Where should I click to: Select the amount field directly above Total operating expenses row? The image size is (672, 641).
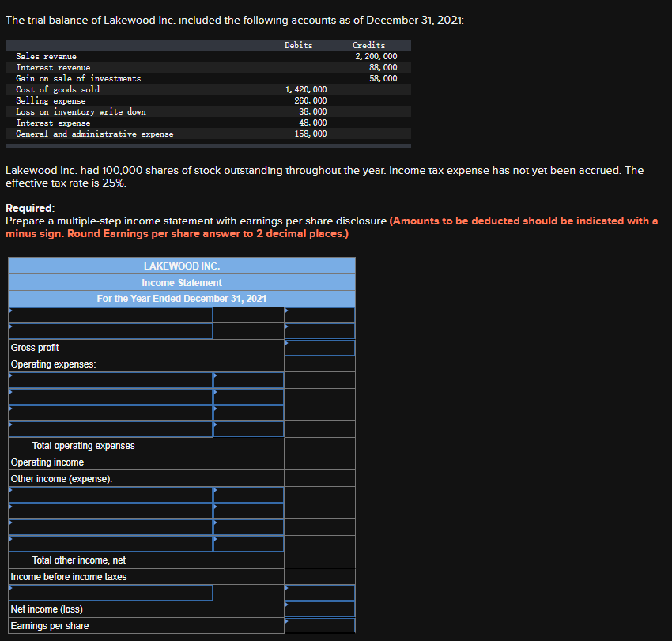248,429
